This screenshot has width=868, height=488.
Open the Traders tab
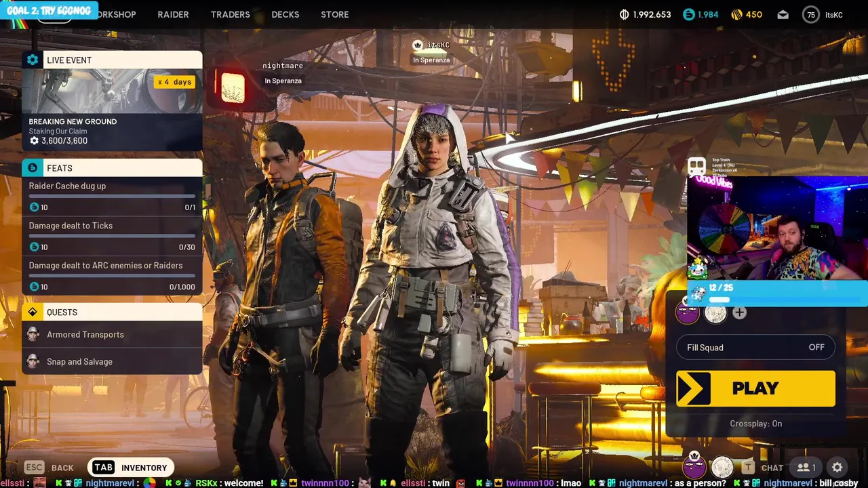point(230,14)
